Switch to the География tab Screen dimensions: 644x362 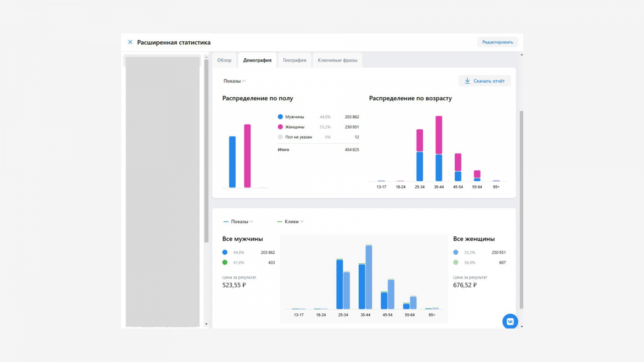pyautogui.click(x=295, y=60)
